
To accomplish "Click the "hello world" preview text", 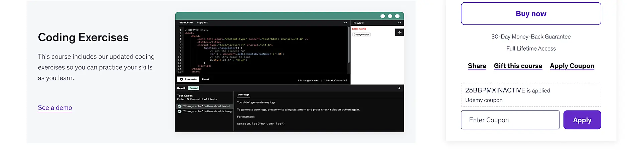I will pos(359,29).
